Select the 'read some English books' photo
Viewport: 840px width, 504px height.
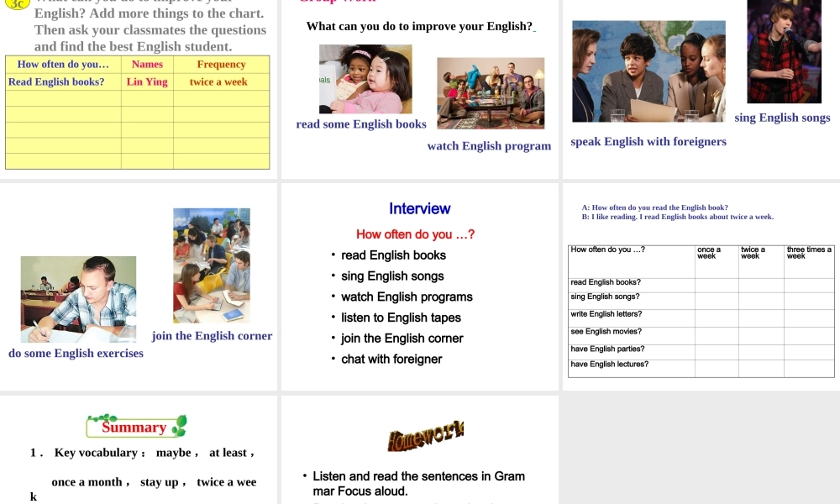365,79
